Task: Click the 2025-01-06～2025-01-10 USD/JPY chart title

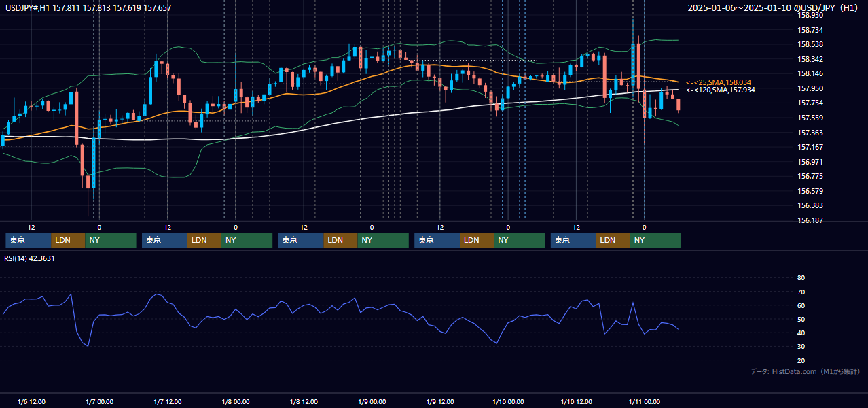Action: (x=774, y=8)
